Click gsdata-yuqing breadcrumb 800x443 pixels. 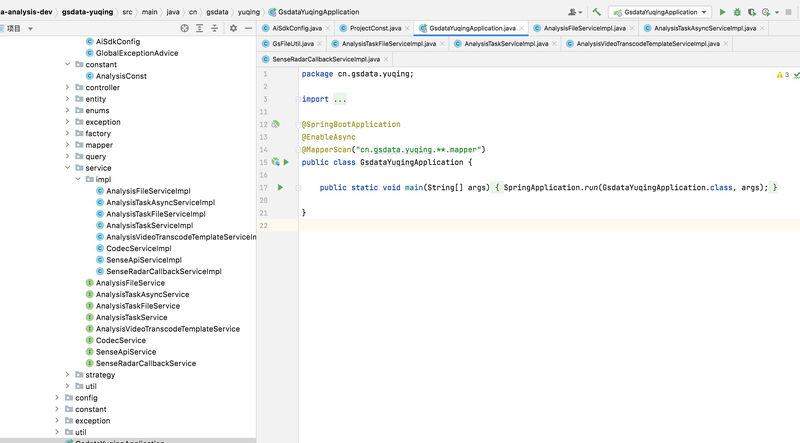pyautogui.click(x=87, y=12)
